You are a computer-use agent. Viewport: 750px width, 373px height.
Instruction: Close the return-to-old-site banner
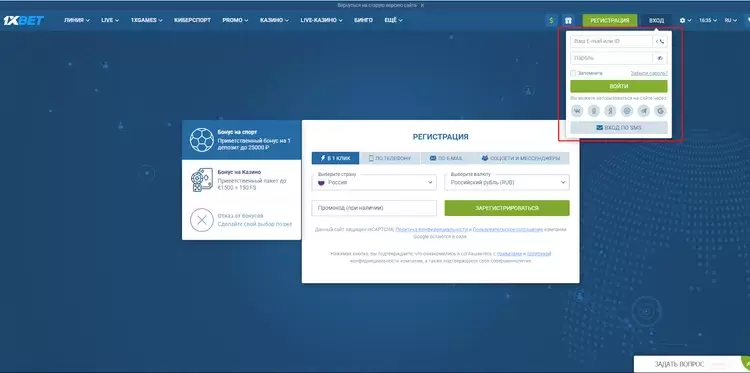click(x=422, y=5)
